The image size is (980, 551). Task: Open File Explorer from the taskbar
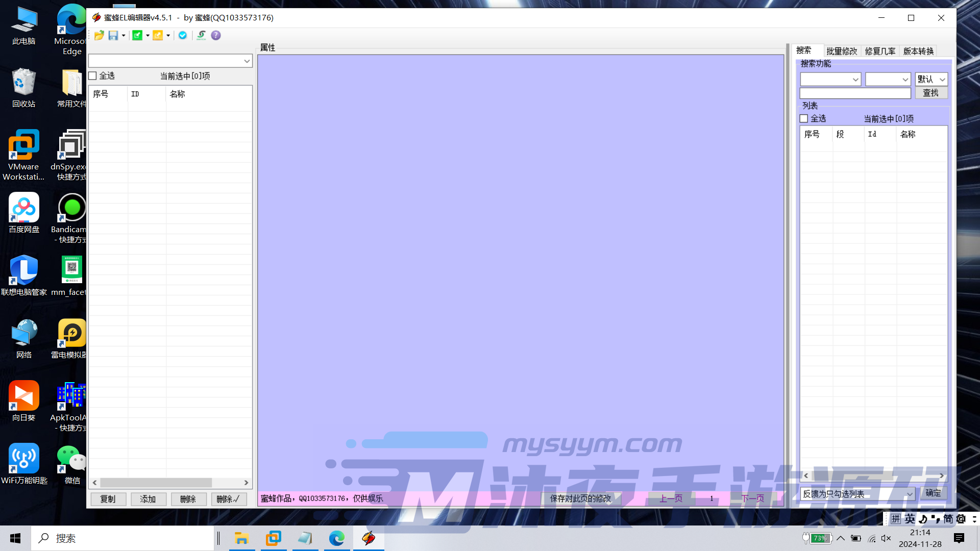(x=241, y=538)
